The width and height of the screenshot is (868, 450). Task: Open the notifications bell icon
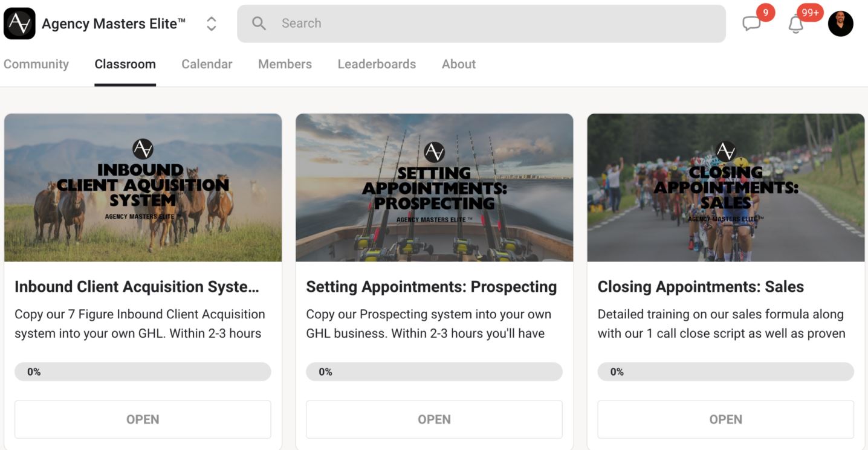[x=795, y=24]
